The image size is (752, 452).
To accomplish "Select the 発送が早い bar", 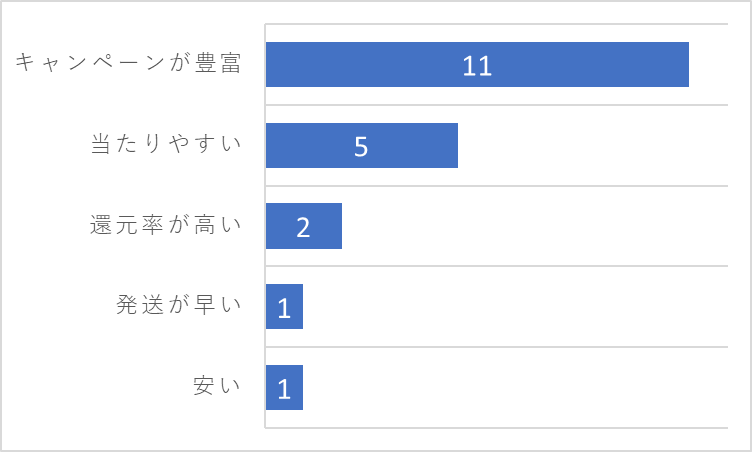I will 284,307.
